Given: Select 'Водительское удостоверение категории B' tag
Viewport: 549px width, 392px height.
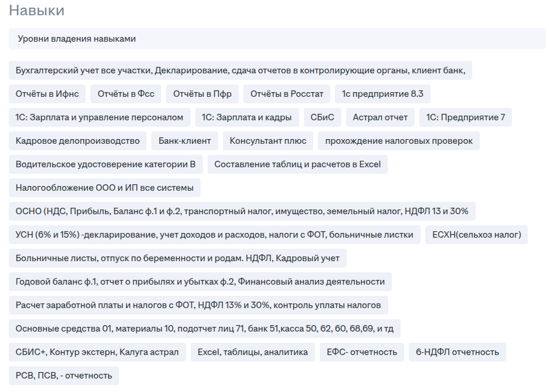Looking at the screenshot, I should (x=106, y=164).
